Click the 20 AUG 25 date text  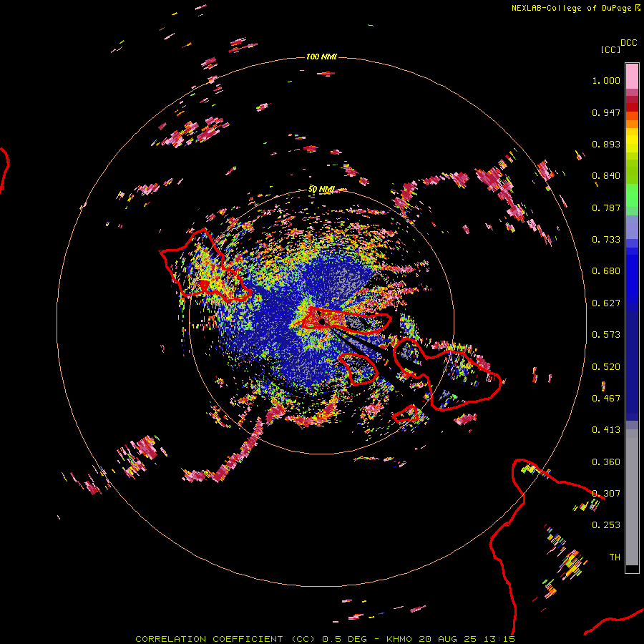448,639
